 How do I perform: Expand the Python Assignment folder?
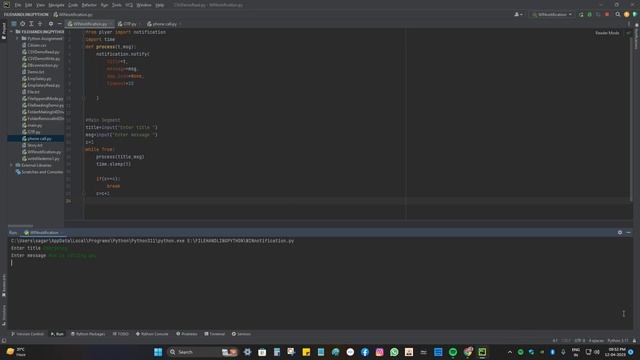(18, 38)
